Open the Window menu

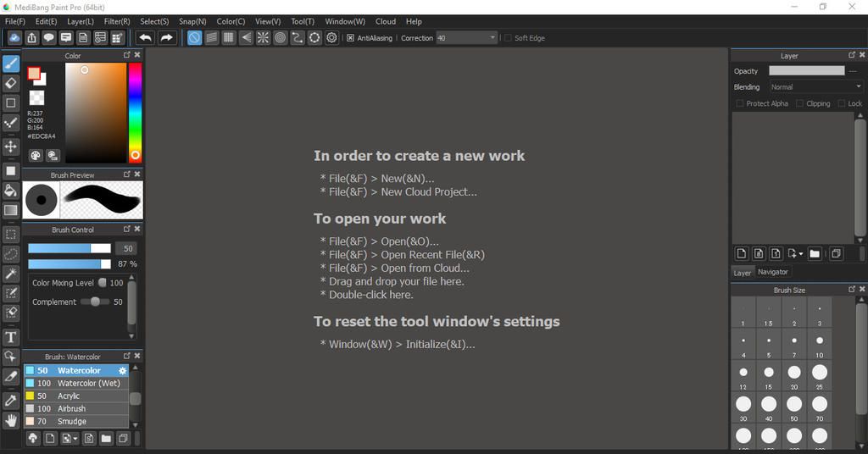[345, 21]
